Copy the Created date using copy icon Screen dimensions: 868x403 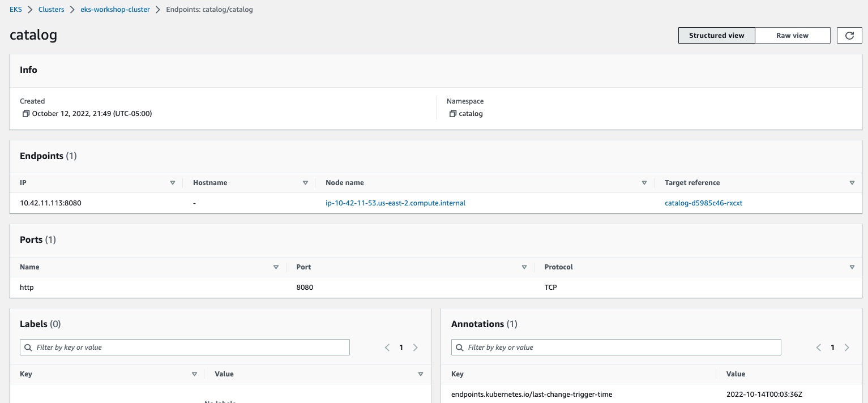tap(25, 114)
